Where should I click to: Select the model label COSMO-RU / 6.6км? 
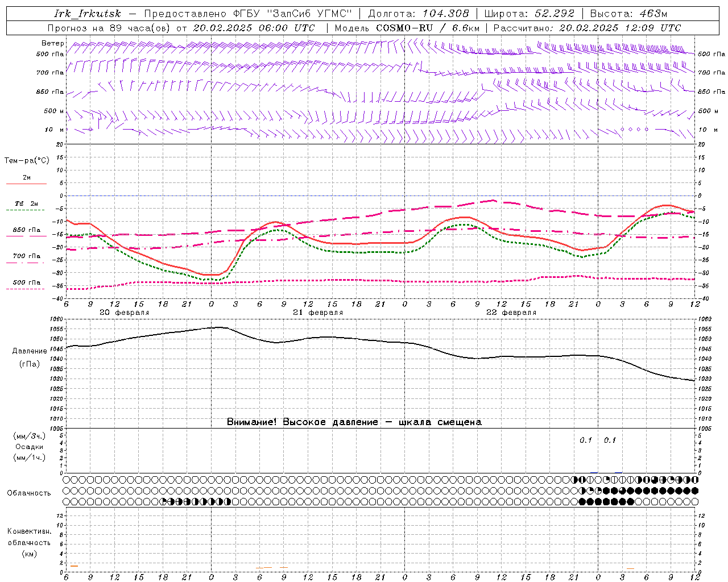(x=428, y=28)
